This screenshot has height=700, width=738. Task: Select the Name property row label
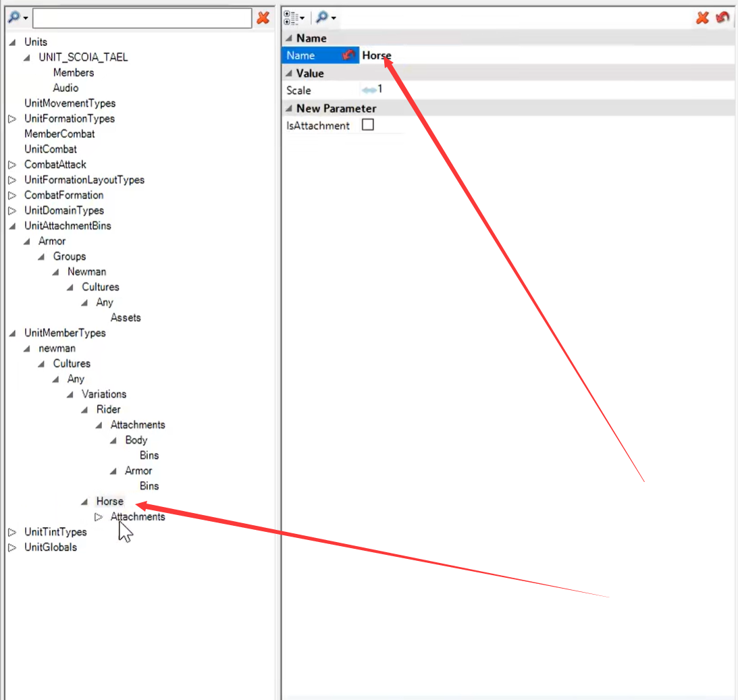[300, 55]
